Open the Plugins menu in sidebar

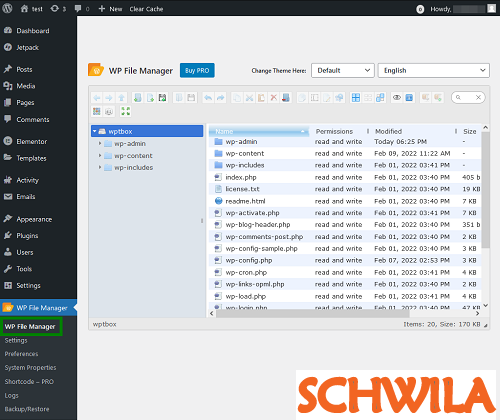[27, 236]
